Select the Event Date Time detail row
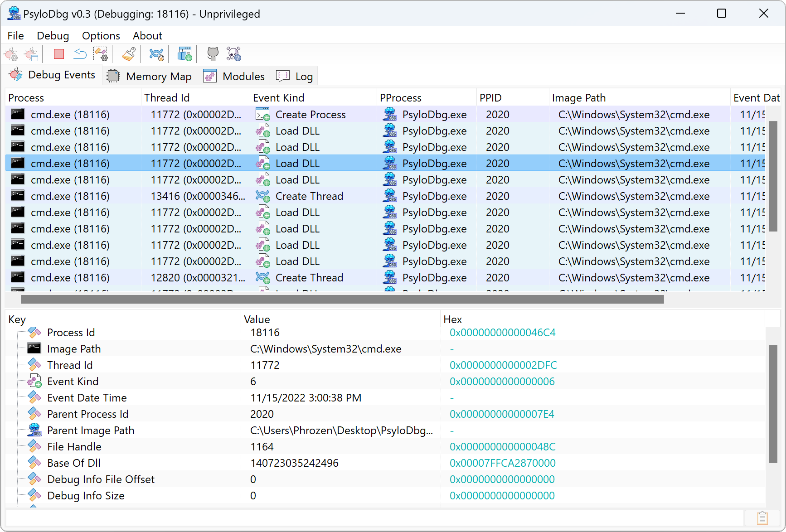This screenshot has width=786, height=532. pos(385,397)
